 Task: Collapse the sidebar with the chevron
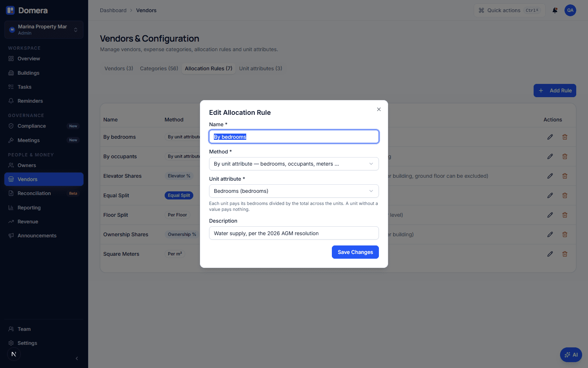[77, 358]
